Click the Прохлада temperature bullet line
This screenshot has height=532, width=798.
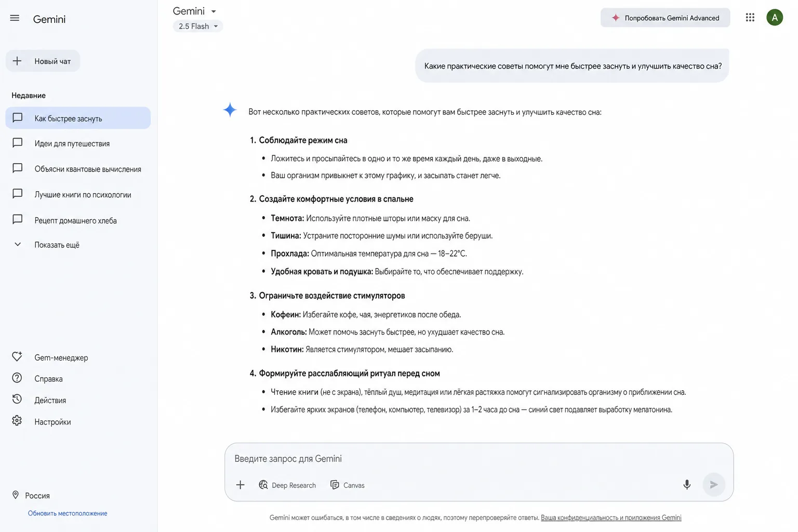tap(369, 254)
